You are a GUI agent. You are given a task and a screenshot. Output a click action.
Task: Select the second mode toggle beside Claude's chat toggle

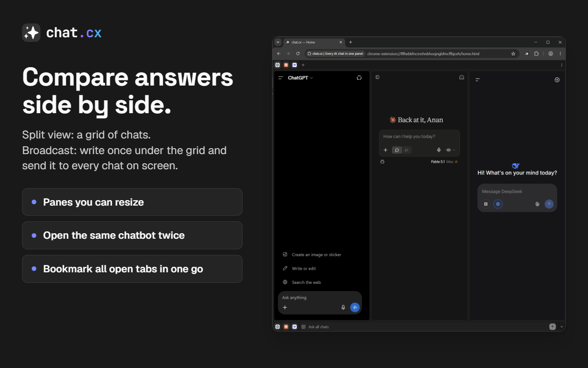[x=407, y=150]
